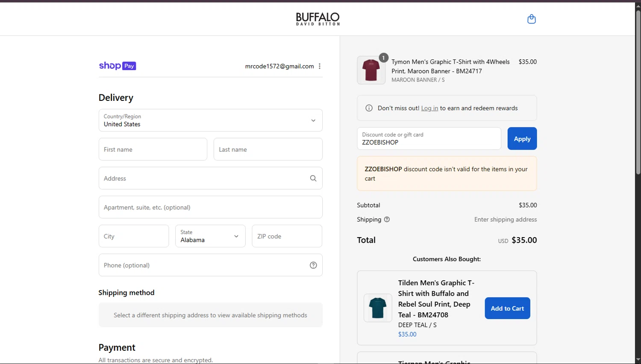Focus the ZIP code field
The image size is (641, 364).
point(287,236)
